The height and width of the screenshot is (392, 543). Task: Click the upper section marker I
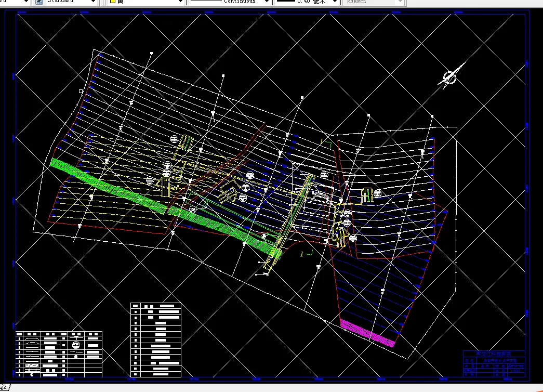[321, 141]
